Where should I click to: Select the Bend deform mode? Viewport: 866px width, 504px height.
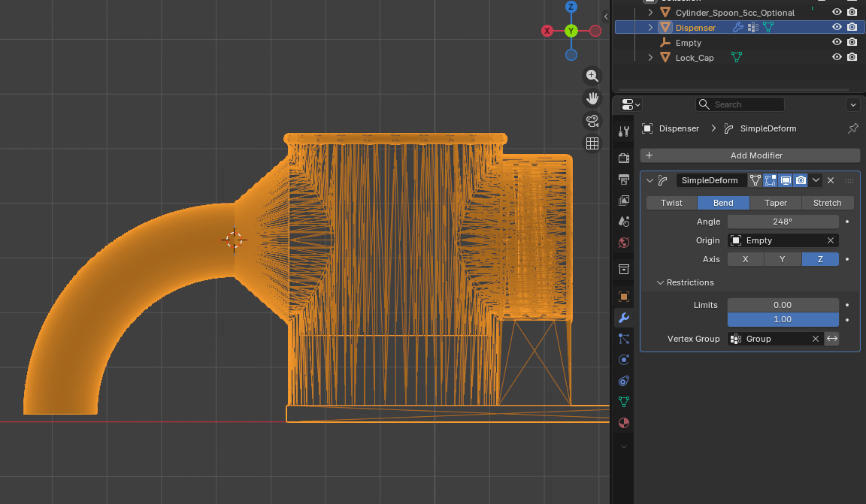tap(723, 203)
